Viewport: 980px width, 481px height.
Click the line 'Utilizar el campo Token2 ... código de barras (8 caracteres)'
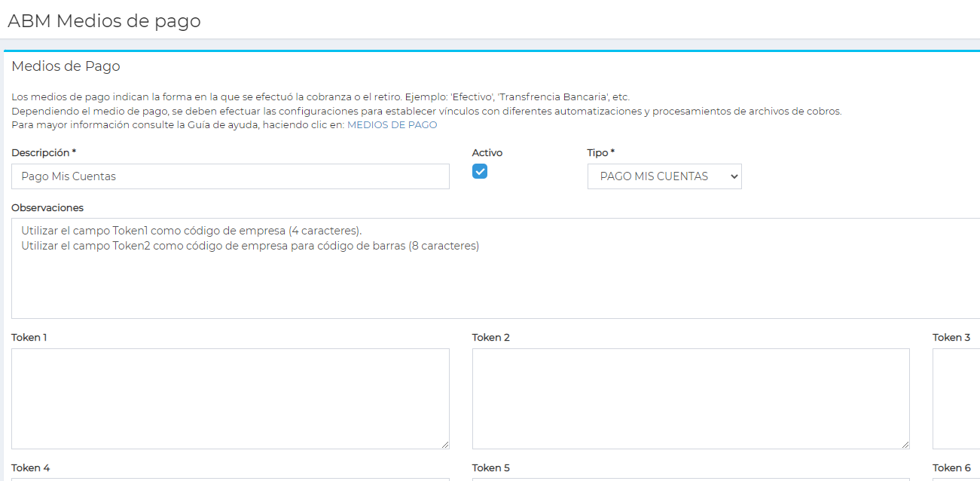250,246
